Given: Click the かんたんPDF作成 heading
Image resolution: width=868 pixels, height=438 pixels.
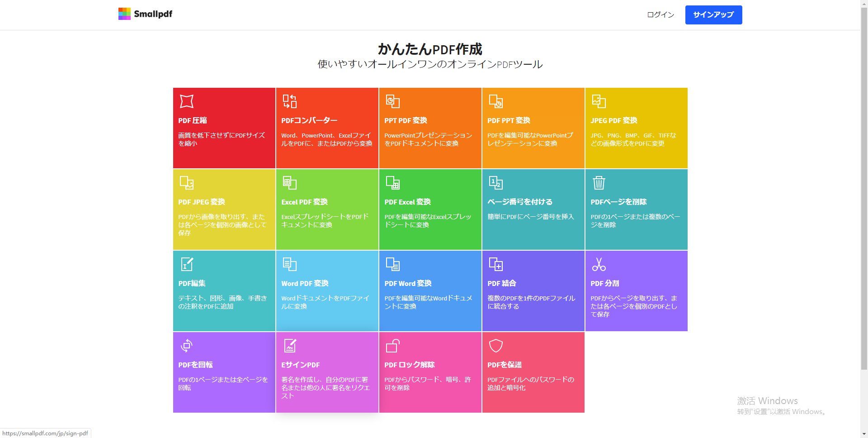Looking at the screenshot, I should click(430, 49).
